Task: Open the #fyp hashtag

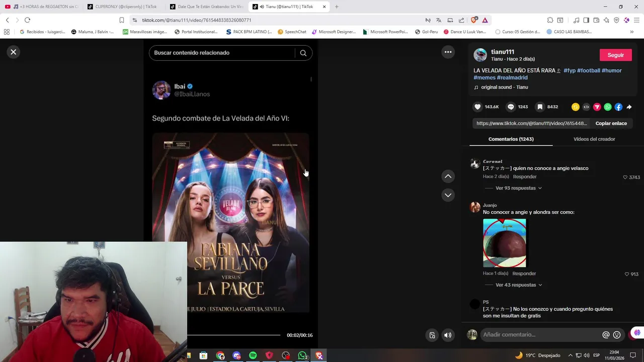Action: coord(570,70)
